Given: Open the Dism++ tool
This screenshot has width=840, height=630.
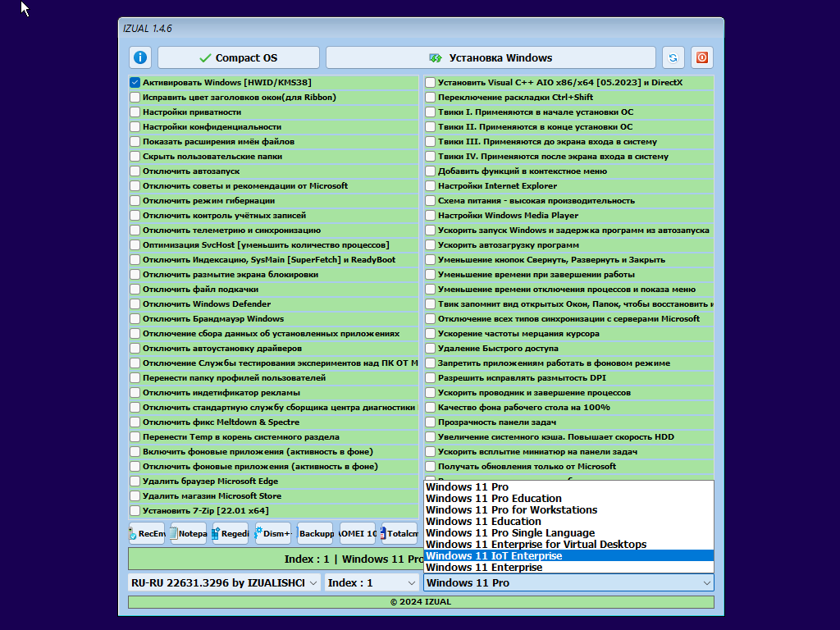Looking at the screenshot, I should pos(272,533).
